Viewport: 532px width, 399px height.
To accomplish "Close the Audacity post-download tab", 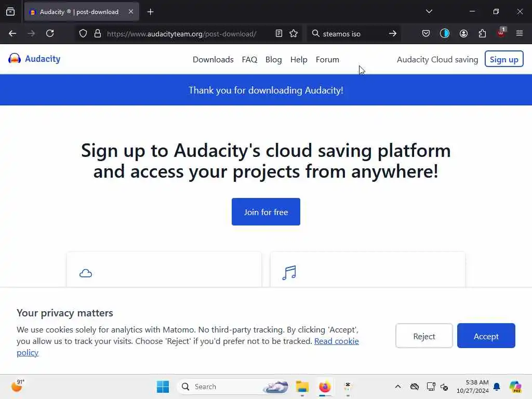I will 131,12.
